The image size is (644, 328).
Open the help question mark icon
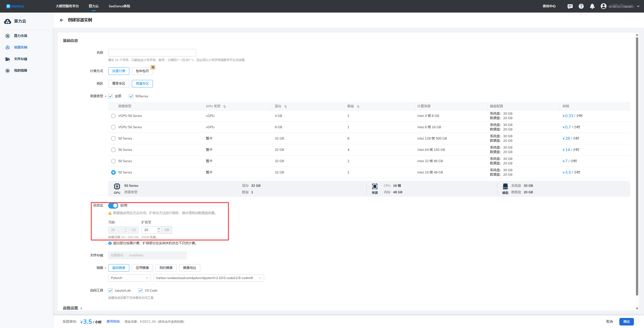tap(581, 6)
